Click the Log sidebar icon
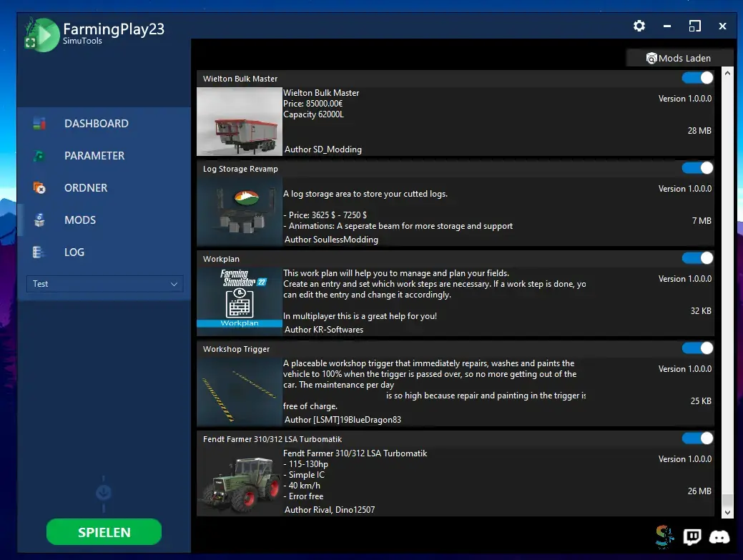 pos(39,252)
